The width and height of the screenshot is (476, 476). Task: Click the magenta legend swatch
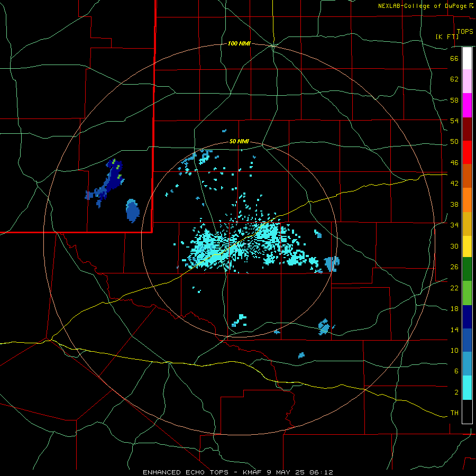click(467, 105)
